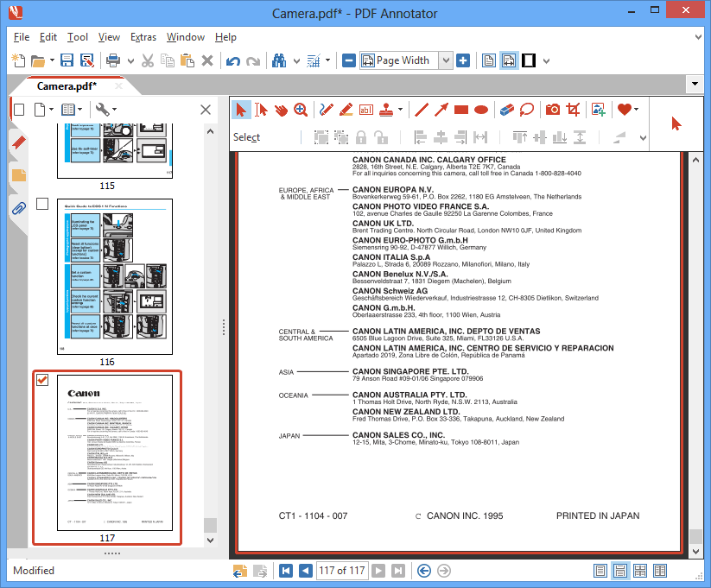Open a file with folder icon
This screenshot has height=588, width=711.
(x=38, y=60)
